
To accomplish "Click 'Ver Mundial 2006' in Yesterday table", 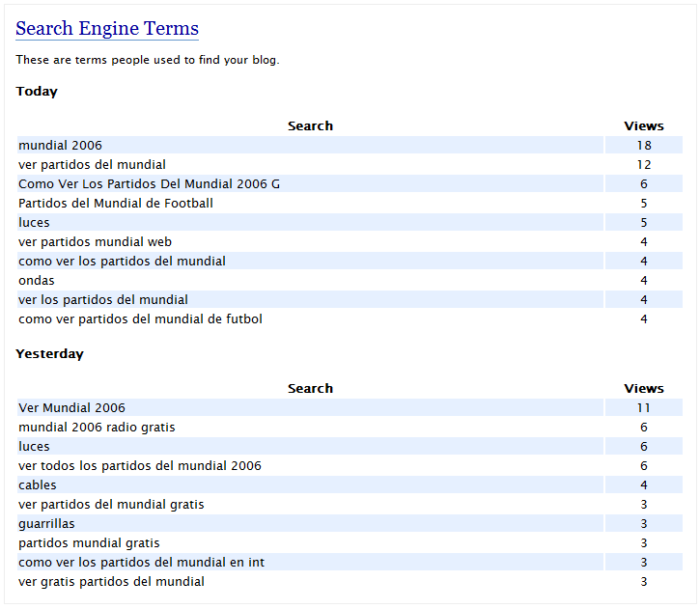I will tap(71, 408).
